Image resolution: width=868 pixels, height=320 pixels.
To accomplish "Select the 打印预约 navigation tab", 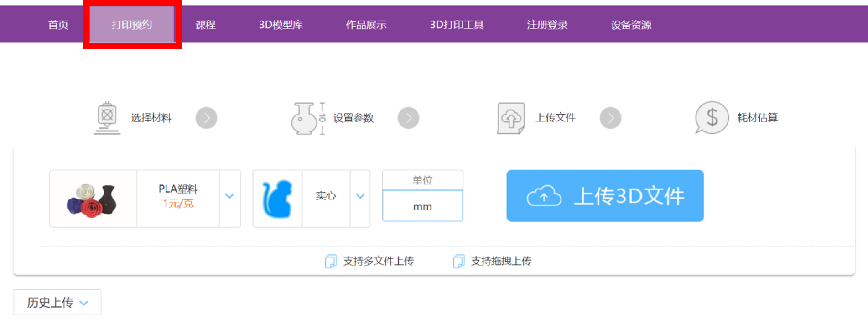I will [132, 25].
